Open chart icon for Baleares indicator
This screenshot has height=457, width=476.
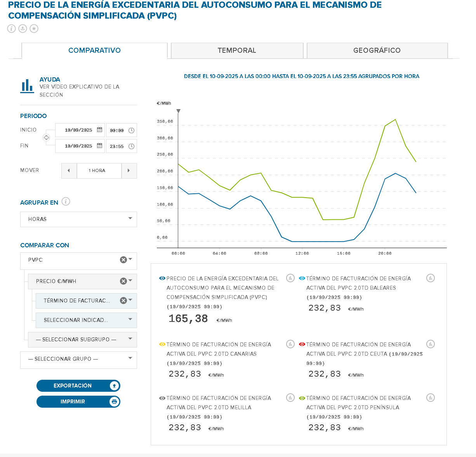(x=430, y=278)
